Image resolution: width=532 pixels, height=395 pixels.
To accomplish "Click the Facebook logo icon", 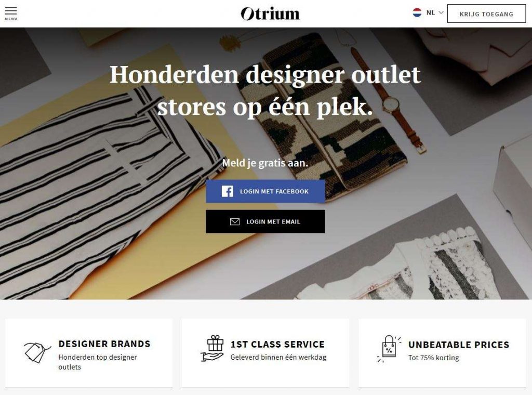I will click(228, 191).
